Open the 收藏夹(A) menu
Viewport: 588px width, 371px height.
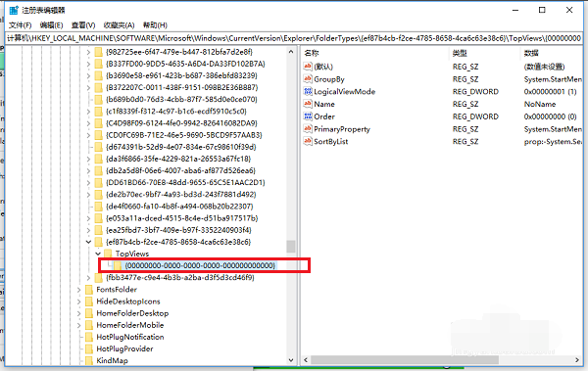119,25
